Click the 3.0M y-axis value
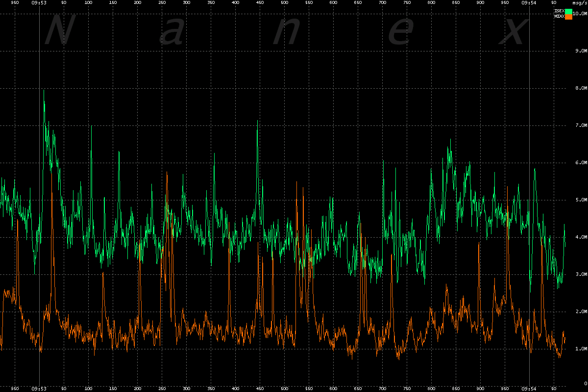Image resolution: width=588 pixels, height=392 pixels. pos(581,274)
